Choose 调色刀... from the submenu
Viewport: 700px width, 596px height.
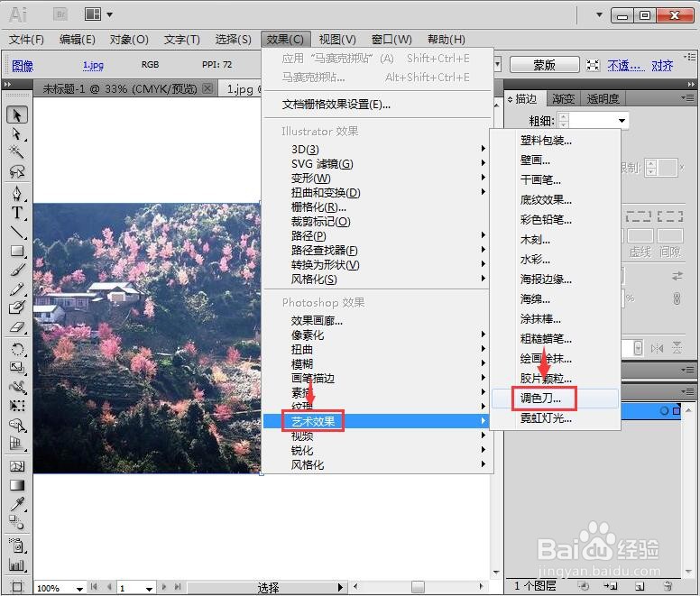coord(556,398)
